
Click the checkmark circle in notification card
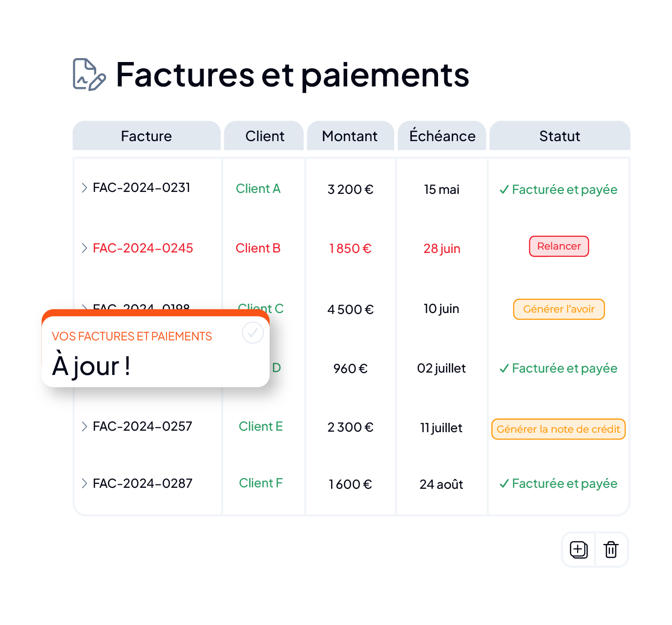(x=253, y=333)
